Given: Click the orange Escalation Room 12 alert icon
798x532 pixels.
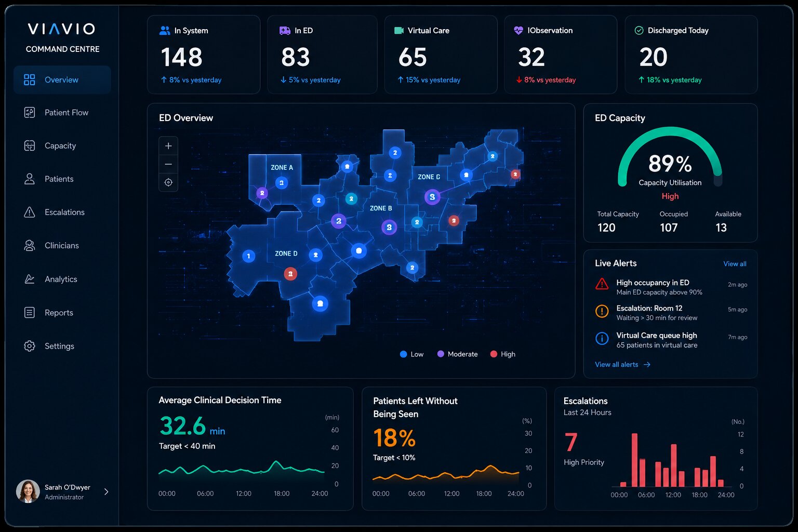Looking at the screenshot, I should pos(602,311).
